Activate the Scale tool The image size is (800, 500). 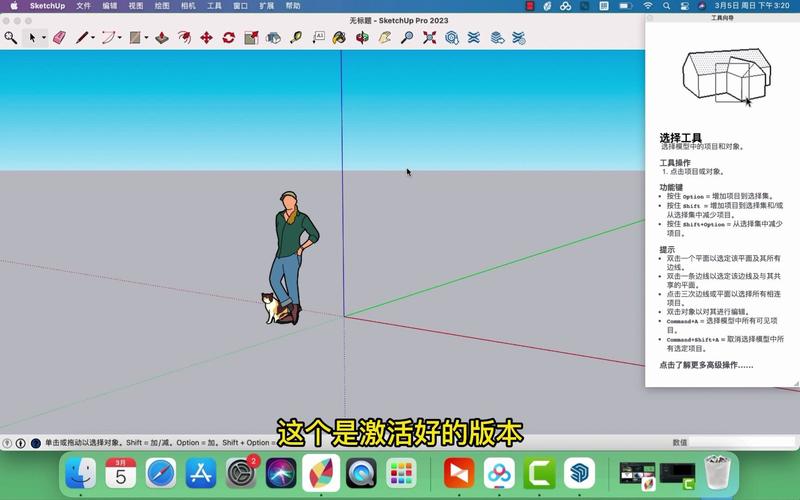click(x=251, y=38)
